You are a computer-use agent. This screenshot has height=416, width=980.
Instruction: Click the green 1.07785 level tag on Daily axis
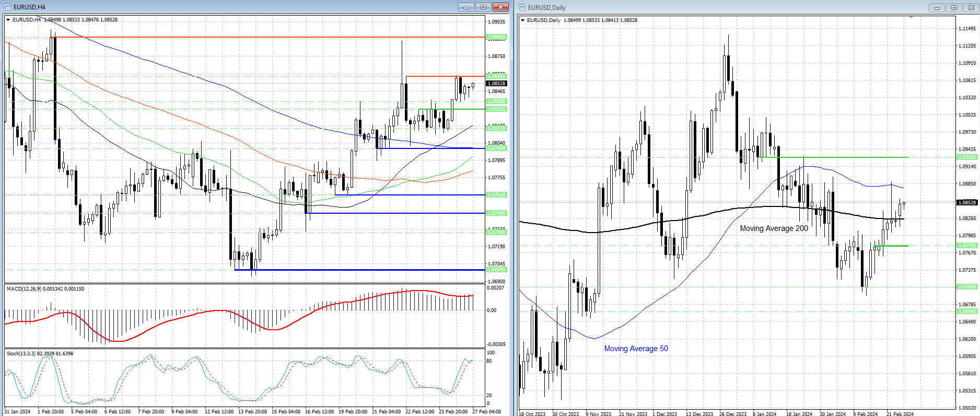[x=966, y=246]
